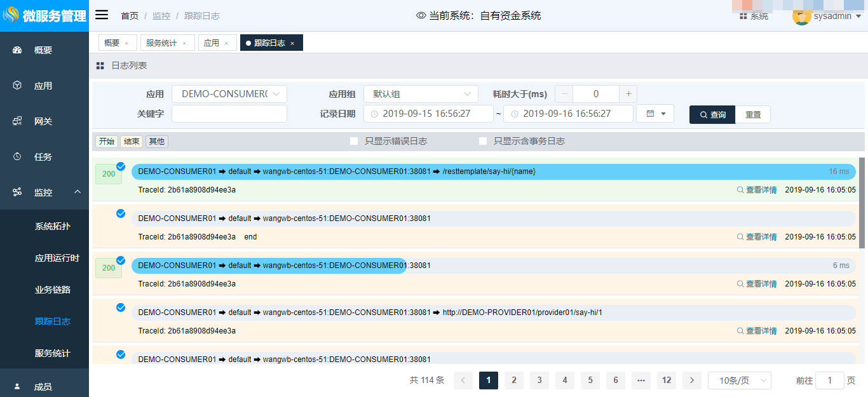Open 成员 members section in sidebar
The width and height of the screenshot is (868, 397).
click(x=43, y=386)
